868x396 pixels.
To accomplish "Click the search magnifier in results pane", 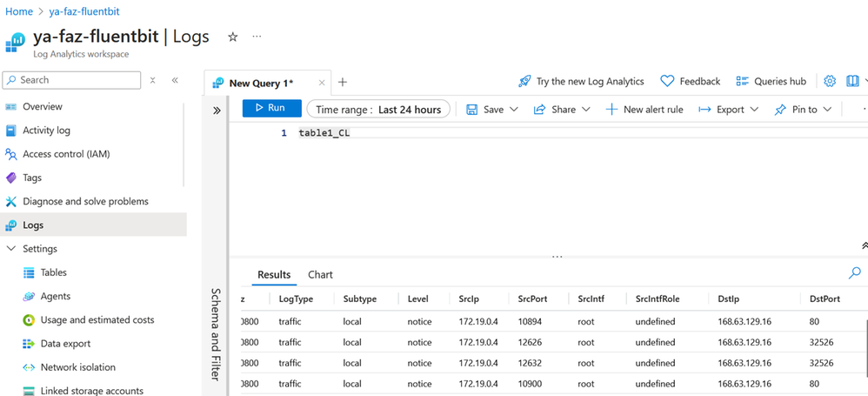I will coord(853,273).
